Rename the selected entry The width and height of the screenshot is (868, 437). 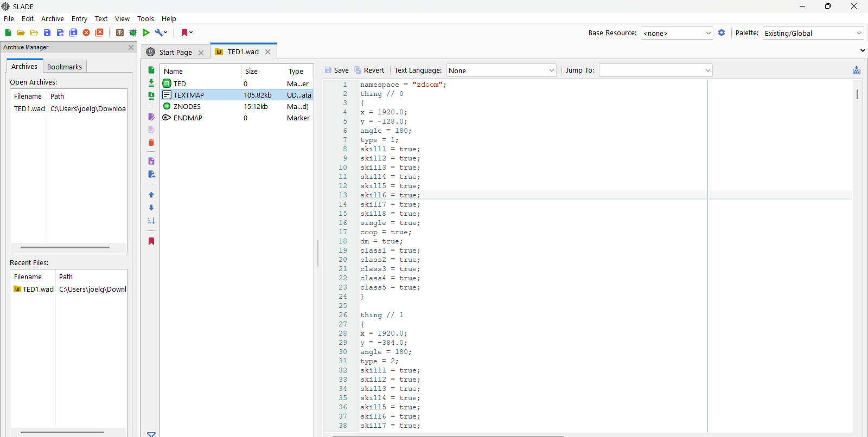[151, 117]
